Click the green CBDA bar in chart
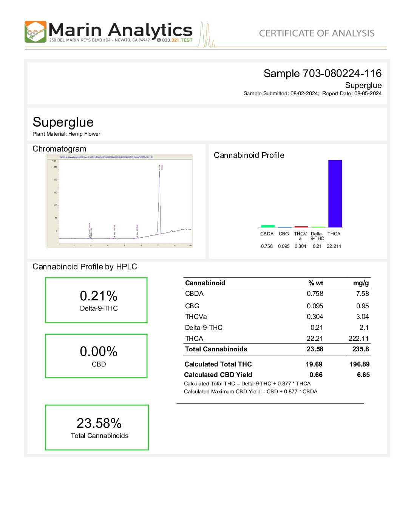Screen dimensions: 411x532 [x=268, y=226]
